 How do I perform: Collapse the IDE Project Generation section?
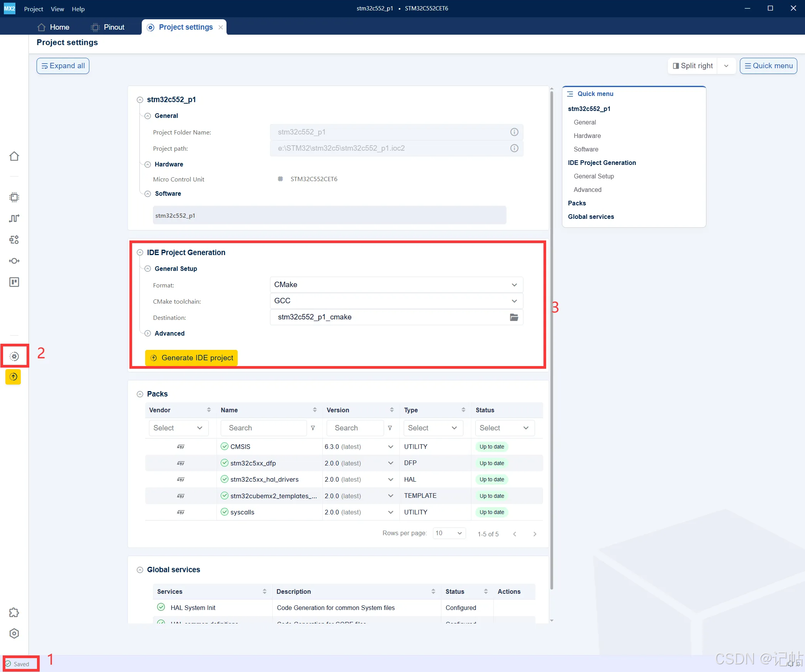(x=140, y=253)
